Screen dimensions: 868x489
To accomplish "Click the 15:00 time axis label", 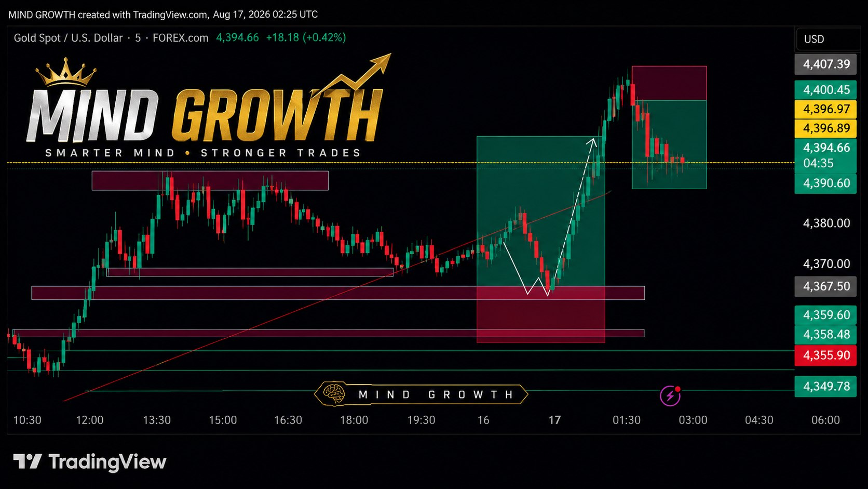I will (223, 420).
